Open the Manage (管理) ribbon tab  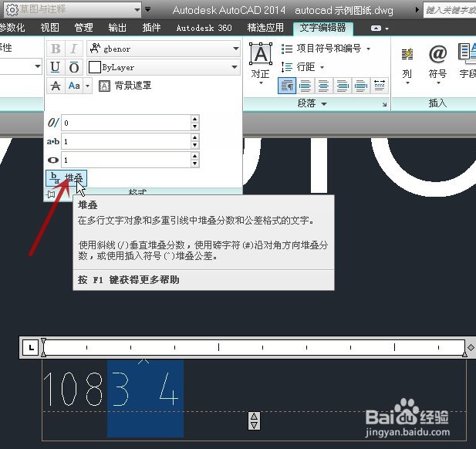(83, 28)
